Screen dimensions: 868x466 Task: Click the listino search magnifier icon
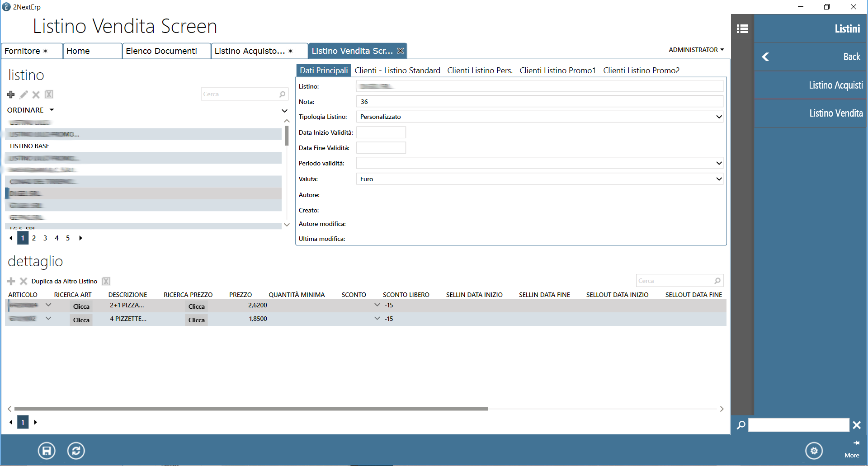pos(282,94)
